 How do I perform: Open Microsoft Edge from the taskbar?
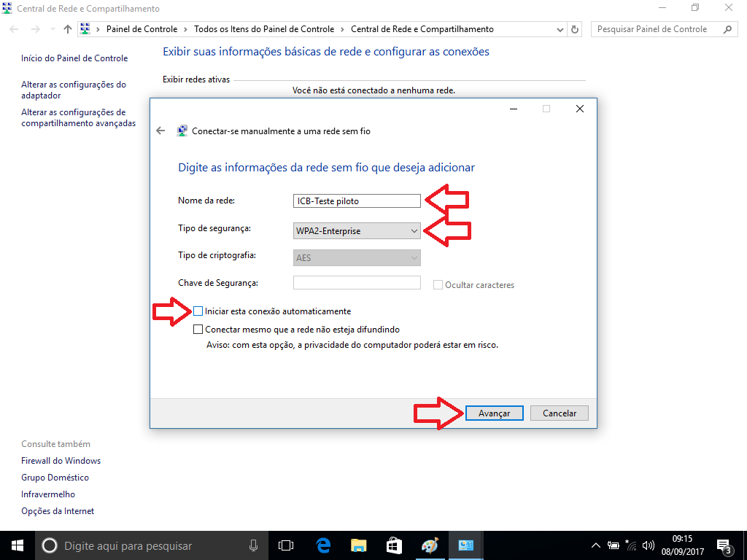323,545
